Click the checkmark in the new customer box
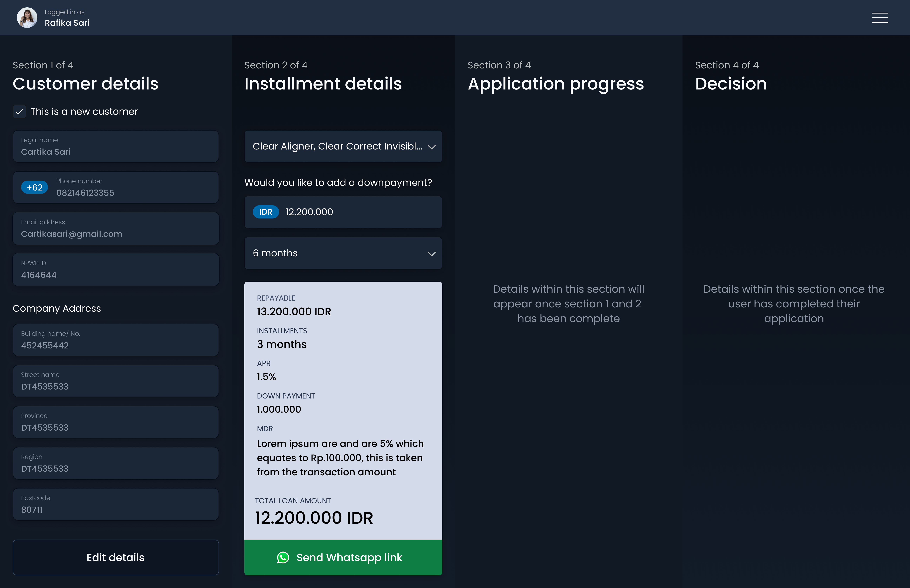Screen dimensions: 910x588 (x=19, y=111)
